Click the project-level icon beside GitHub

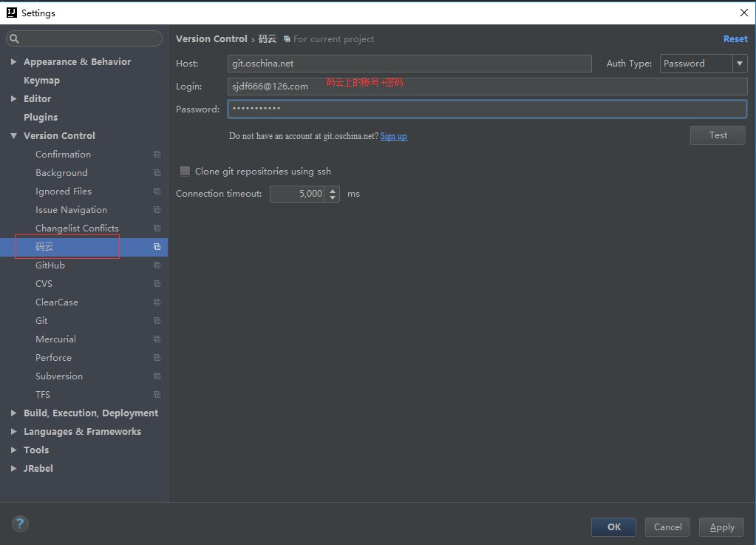157,265
